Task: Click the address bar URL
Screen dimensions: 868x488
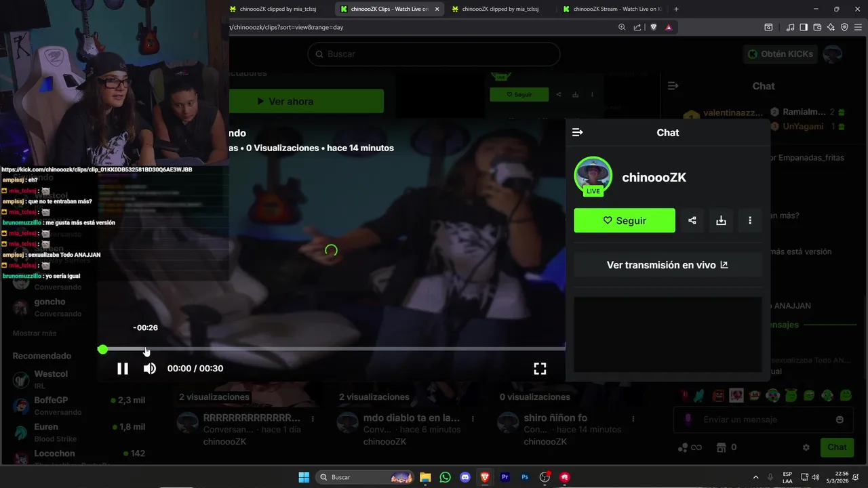Action: 287,27
